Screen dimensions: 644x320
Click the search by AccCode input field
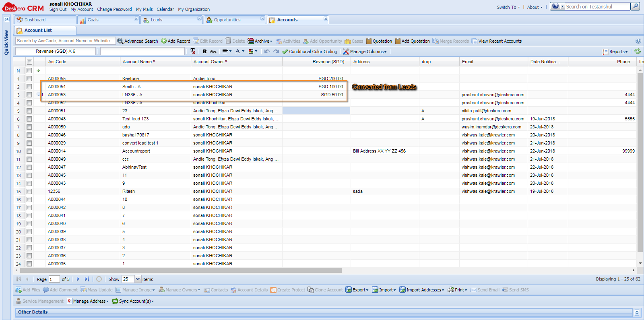65,41
